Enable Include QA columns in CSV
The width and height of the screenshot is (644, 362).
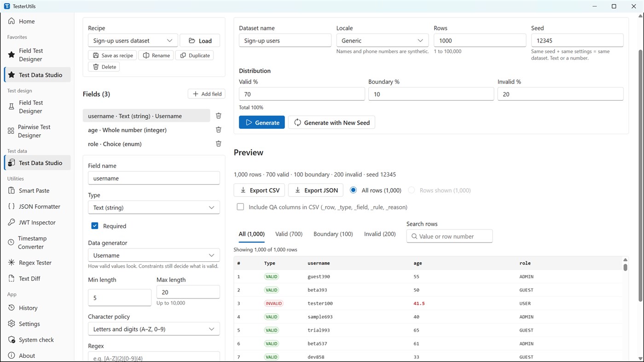(x=240, y=207)
